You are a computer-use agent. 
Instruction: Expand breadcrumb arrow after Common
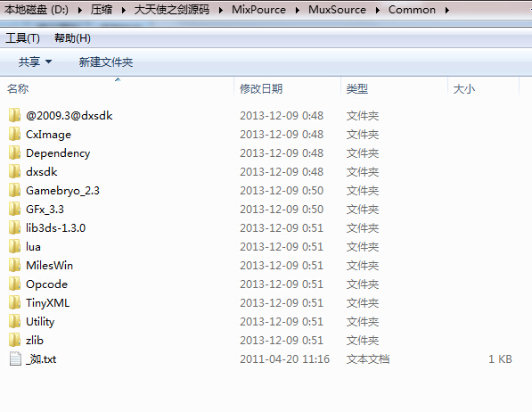tap(447, 10)
